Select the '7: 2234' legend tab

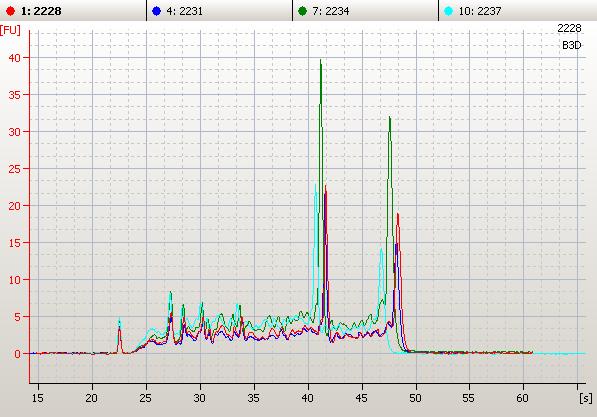tap(366, 11)
